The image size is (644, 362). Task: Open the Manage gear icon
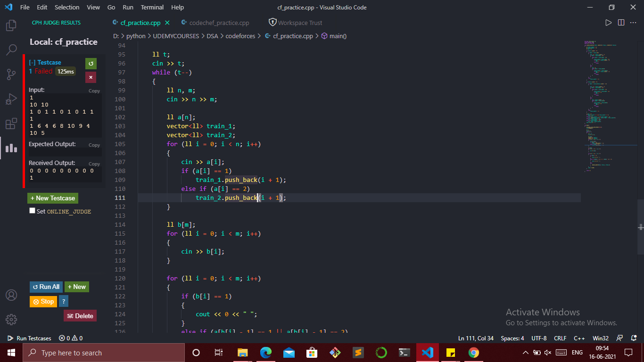tap(11, 320)
